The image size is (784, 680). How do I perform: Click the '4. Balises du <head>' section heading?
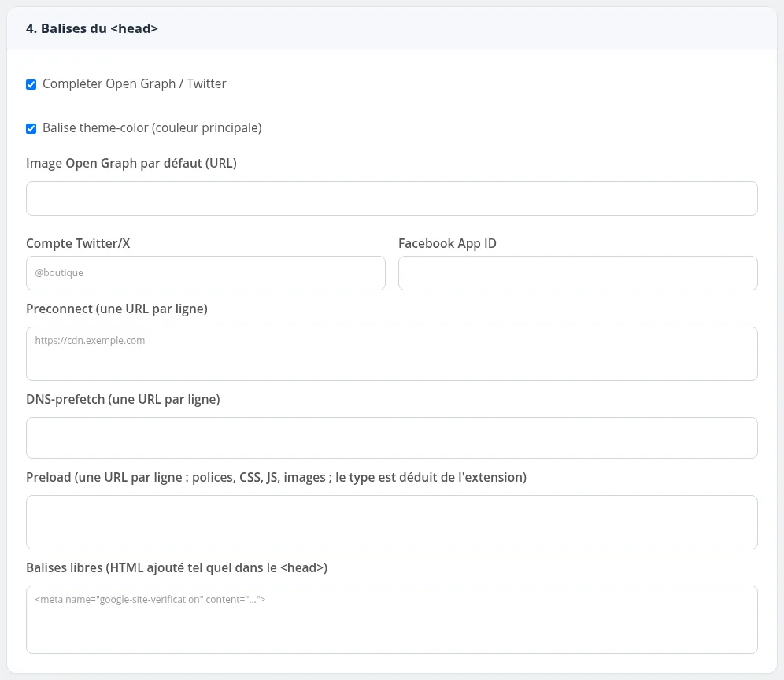coord(92,28)
